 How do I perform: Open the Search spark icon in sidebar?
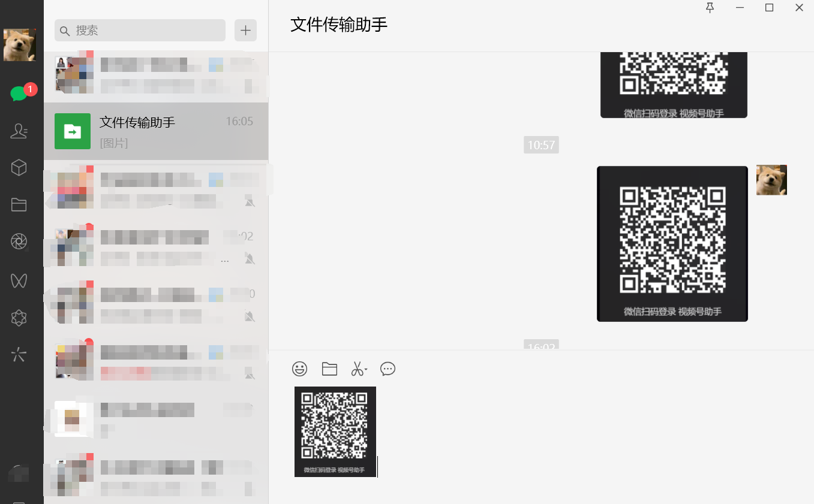click(x=19, y=355)
